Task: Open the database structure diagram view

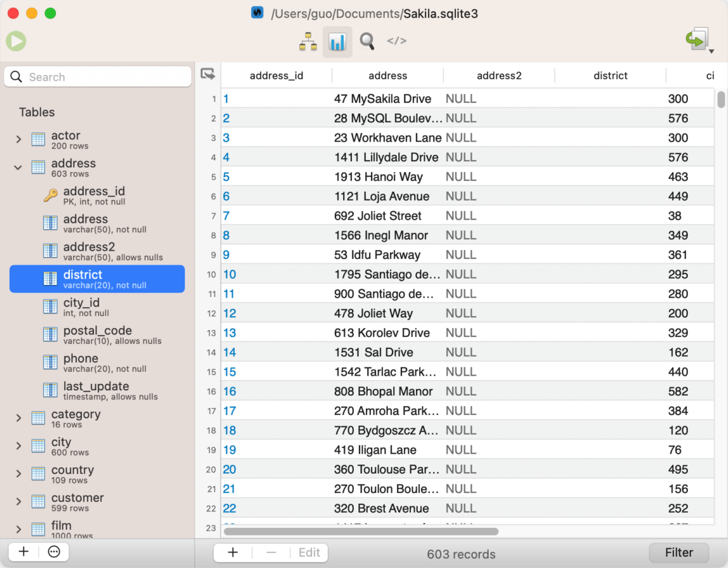Action: coord(308,42)
